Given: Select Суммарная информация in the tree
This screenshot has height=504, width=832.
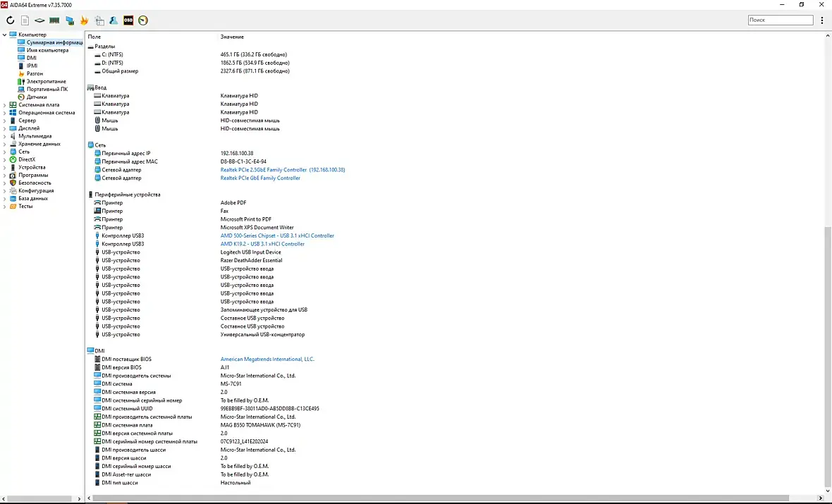Looking at the screenshot, I should (55, 42).
